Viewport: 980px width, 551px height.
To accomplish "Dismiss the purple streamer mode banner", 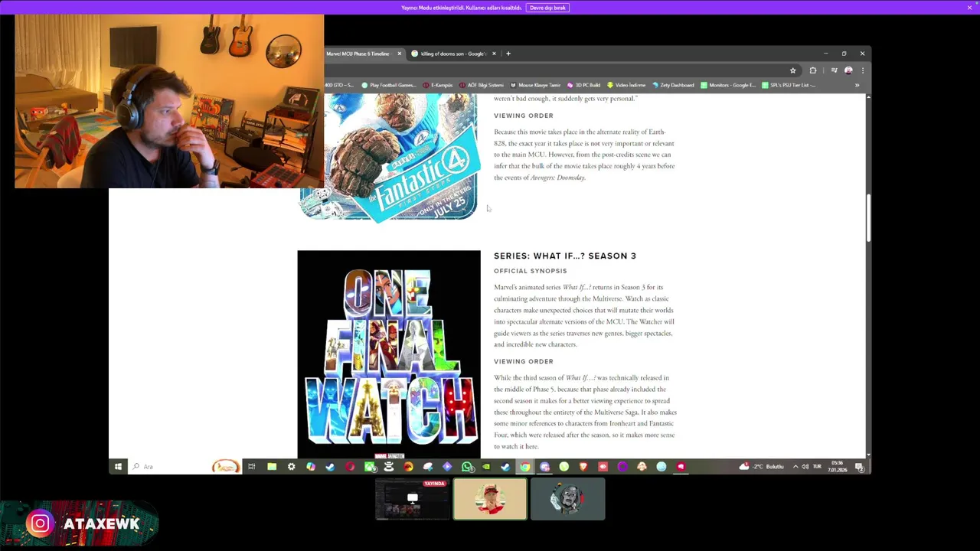I will (969, 8).
